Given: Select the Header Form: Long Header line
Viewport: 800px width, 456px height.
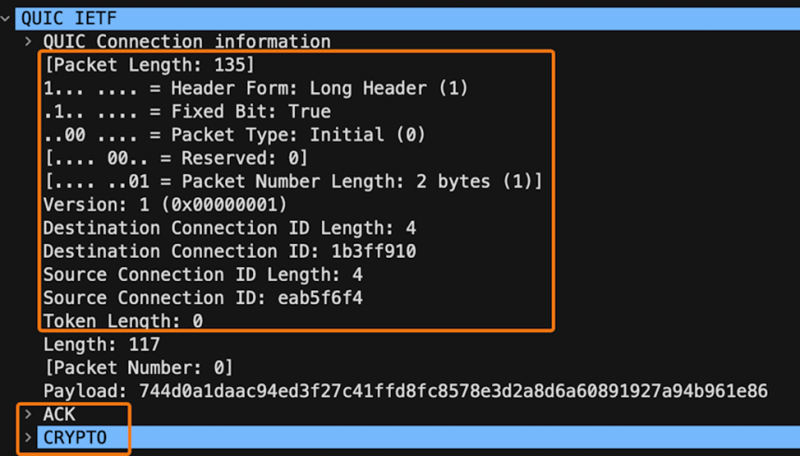Looking at the screenshot, I should pyautogui.click(x=256, y=88).
